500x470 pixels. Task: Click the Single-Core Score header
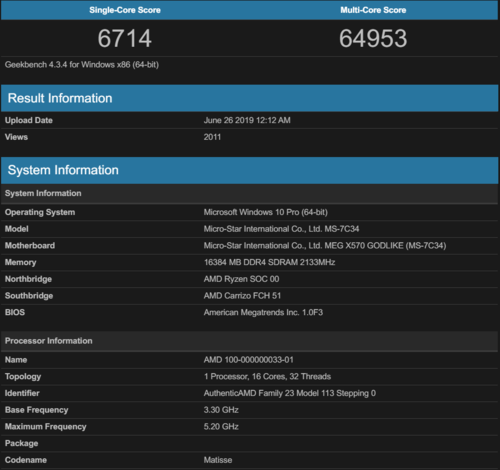click(x=125, y=10)
